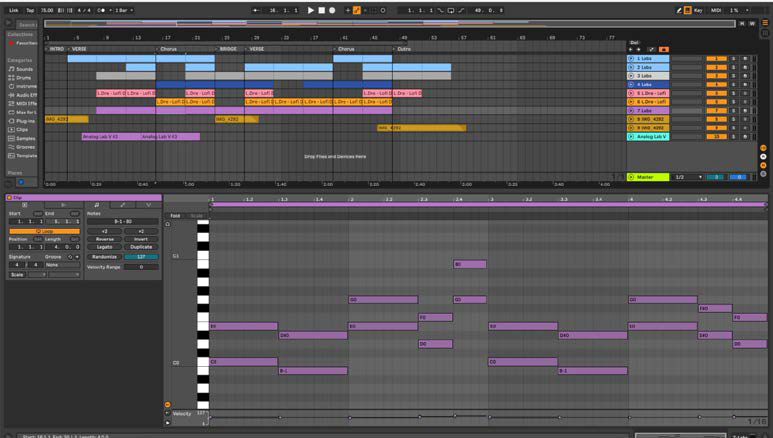Toggle the clip Loop switch
Screen dimensions: 773x438
[44, 231]
